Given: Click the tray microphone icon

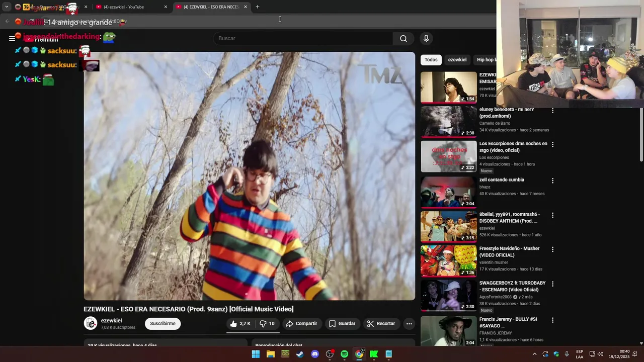Looking at the screenshot, I should click(x=567, y=354).
